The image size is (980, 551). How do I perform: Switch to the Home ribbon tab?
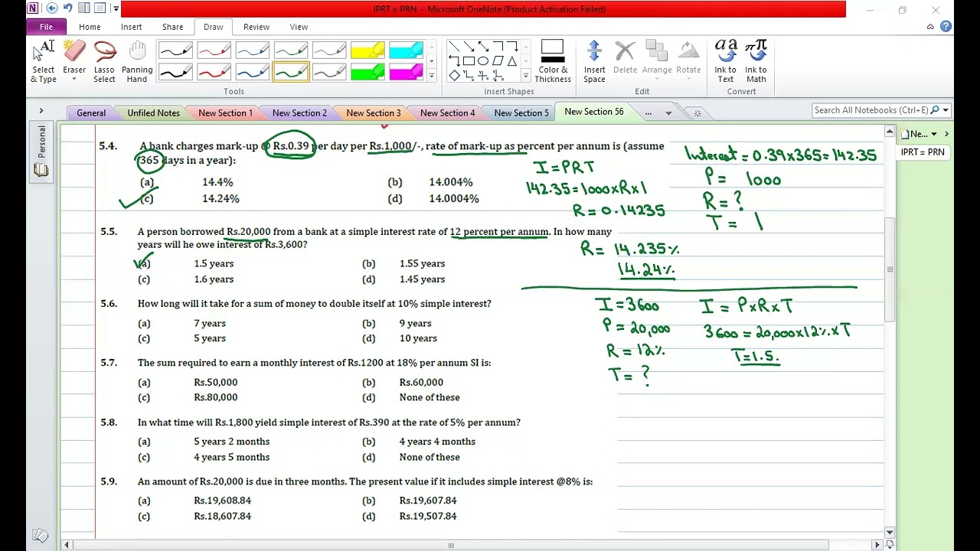point(90,27)
